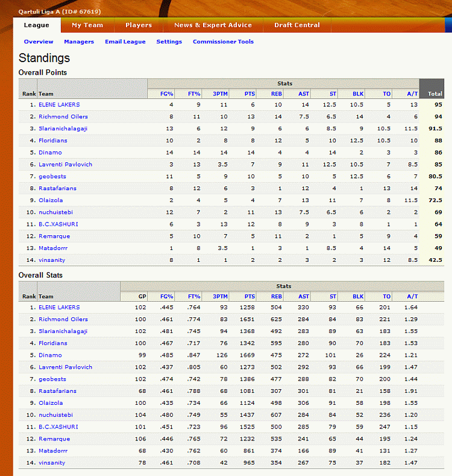Open Richmond Oilers in Overall Points table
The height and width of the screenshot is (476, 452).
tap(63, 116)
